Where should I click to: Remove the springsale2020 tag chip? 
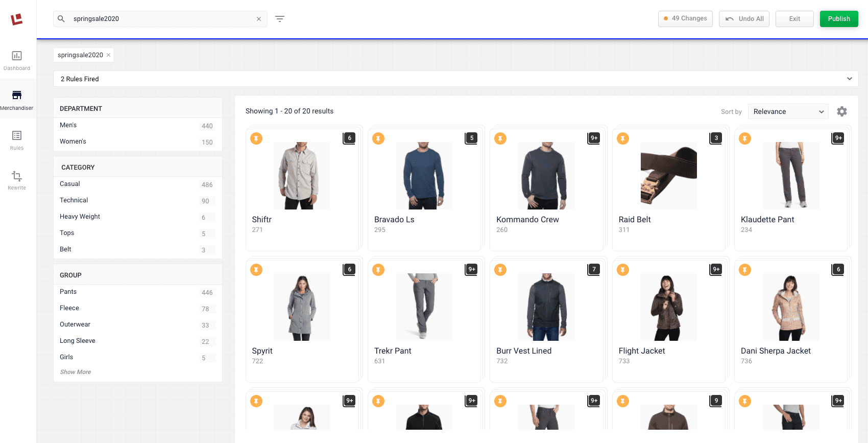108,55
